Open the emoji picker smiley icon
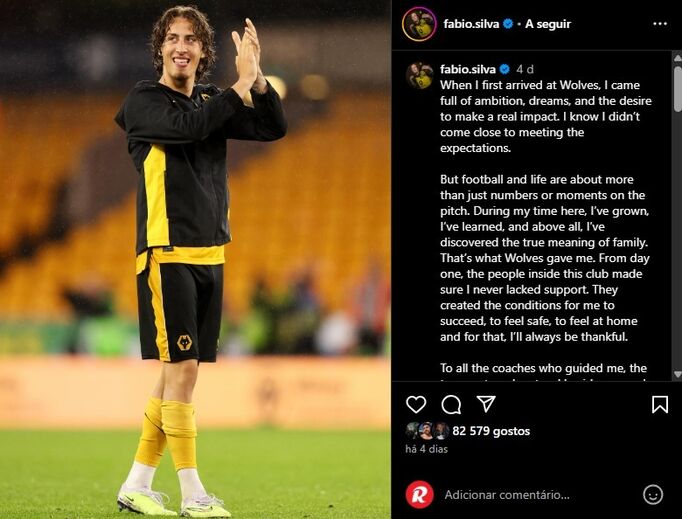The width and height of the screenshot is (682, 519). 653,495
